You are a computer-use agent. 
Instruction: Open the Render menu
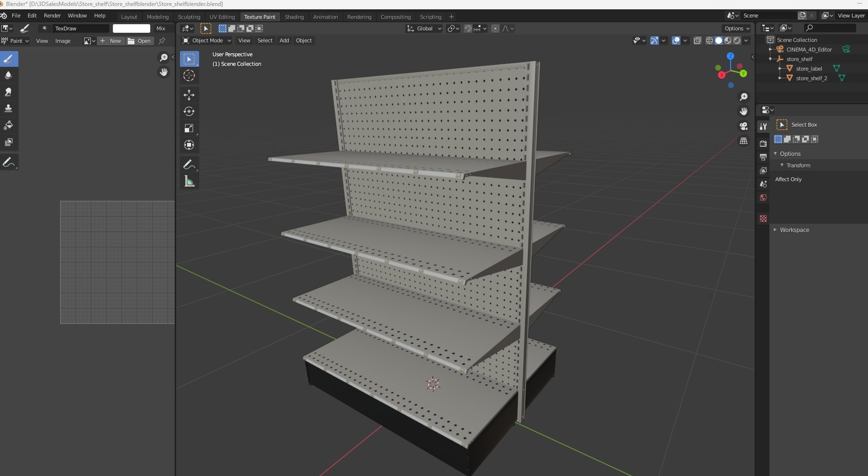click(x=52, y=15)
